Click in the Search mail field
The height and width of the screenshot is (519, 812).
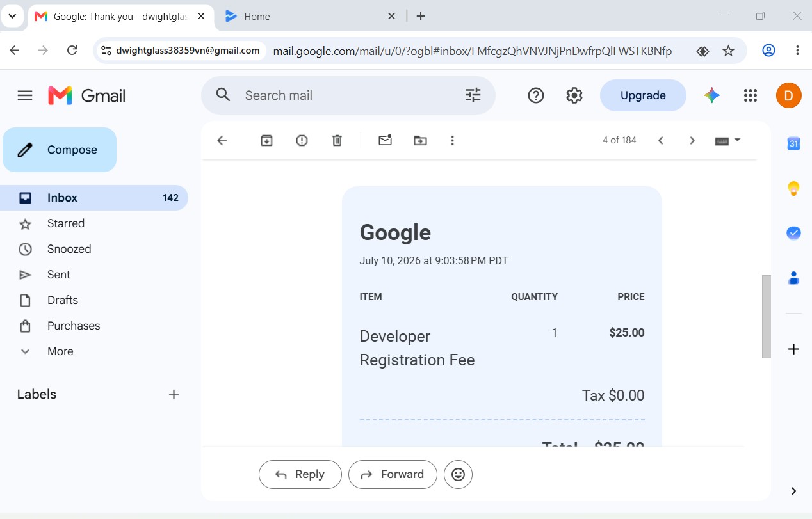click(349, 95)
